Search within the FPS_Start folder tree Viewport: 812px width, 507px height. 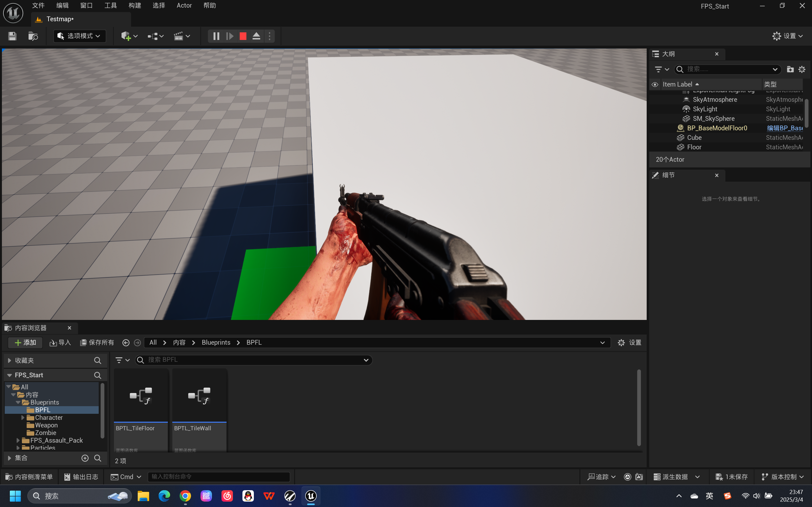point(98,375)
